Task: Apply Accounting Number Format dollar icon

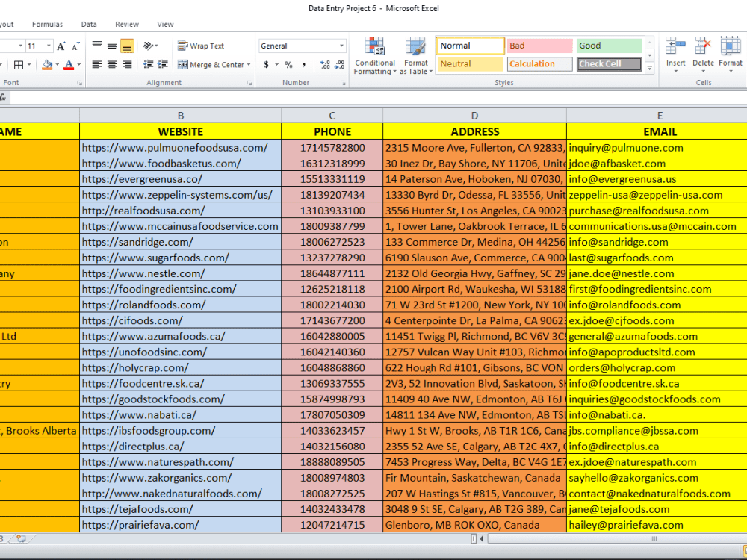Action: pos(266,65)
